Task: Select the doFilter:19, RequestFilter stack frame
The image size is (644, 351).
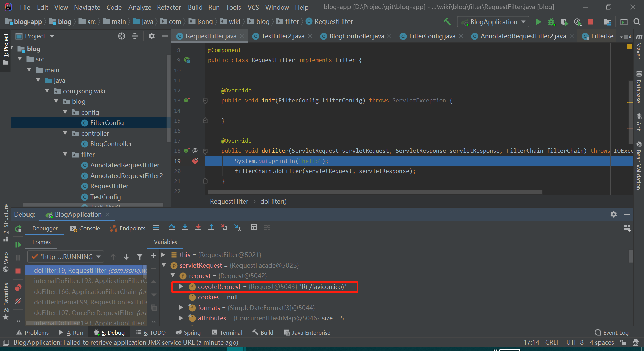Action: tap(87, 270)
